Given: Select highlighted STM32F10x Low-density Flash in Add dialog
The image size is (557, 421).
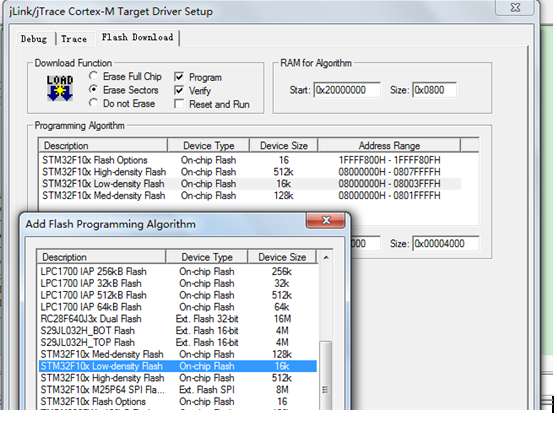Looking at the screenshot, I should click(178, 366).
